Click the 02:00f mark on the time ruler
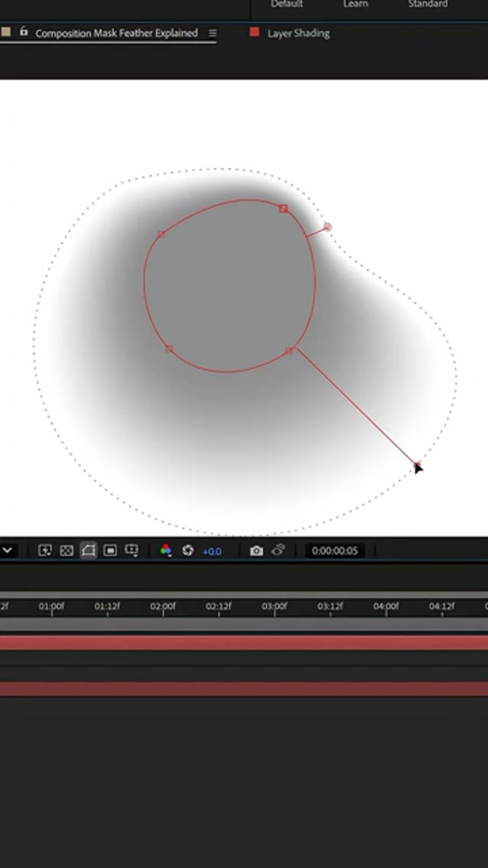Viewport: 488px width, 868px height. tap(162, 607)
